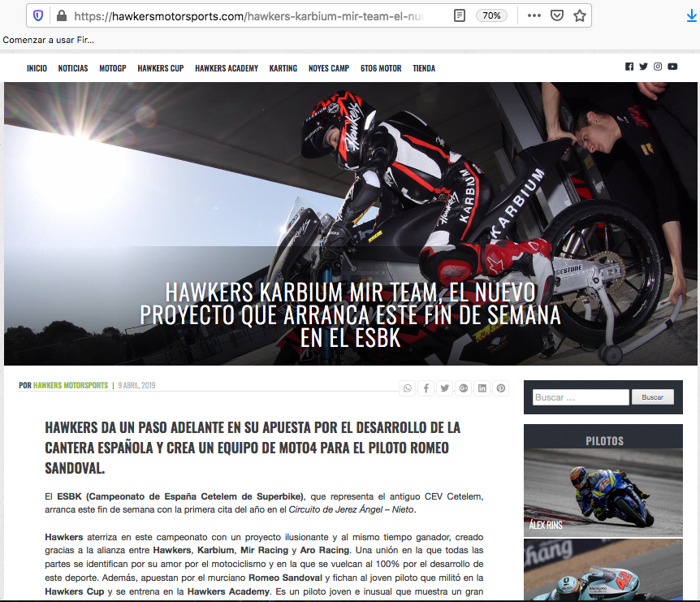This screenshot has width=700, height=602.
Task: Bookmark this page with star icon
Action: 580,15
